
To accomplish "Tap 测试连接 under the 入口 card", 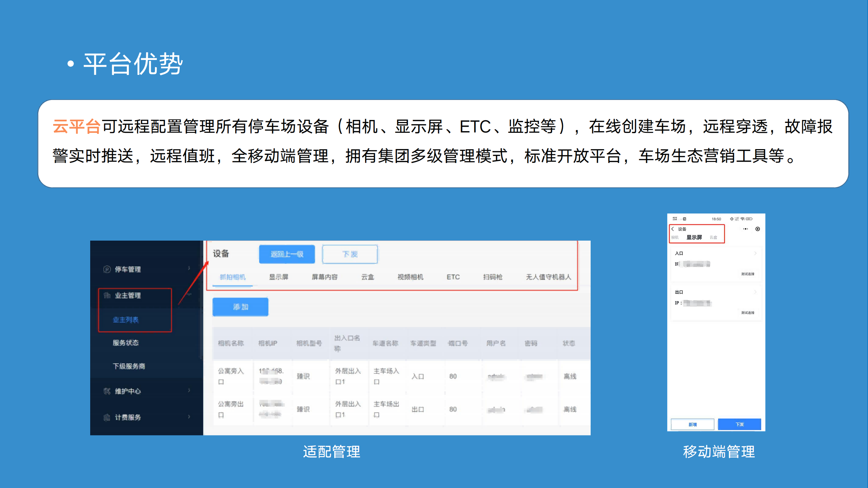I will tap(747, 274).
